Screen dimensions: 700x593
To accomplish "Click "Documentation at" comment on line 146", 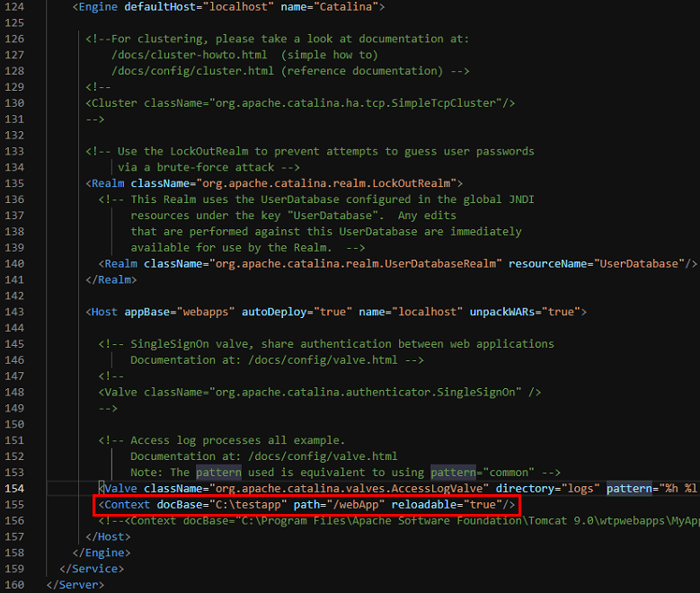I will click(278, 360).
